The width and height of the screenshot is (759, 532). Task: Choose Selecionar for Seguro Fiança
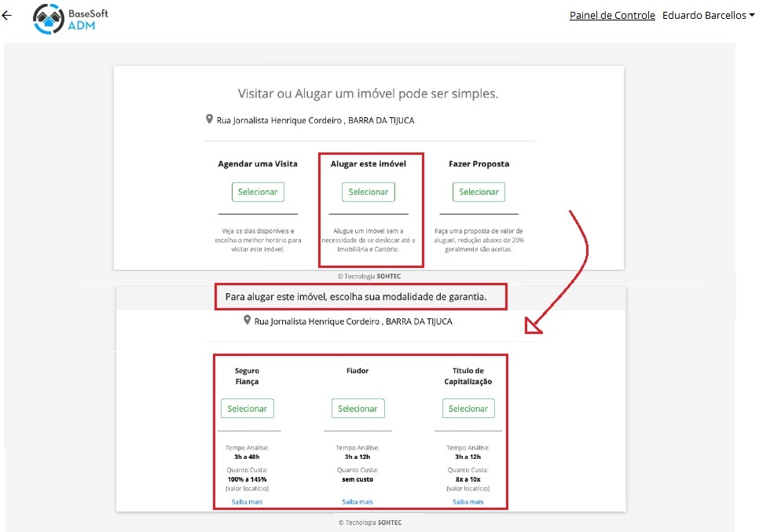pyautogui.click(x=247, y=409)
